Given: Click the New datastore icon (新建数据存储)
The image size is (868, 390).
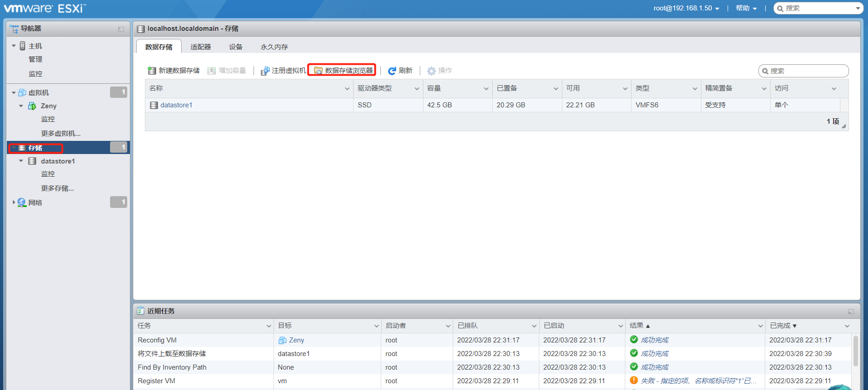Looking at the screenshot, I should click(152, 71).
